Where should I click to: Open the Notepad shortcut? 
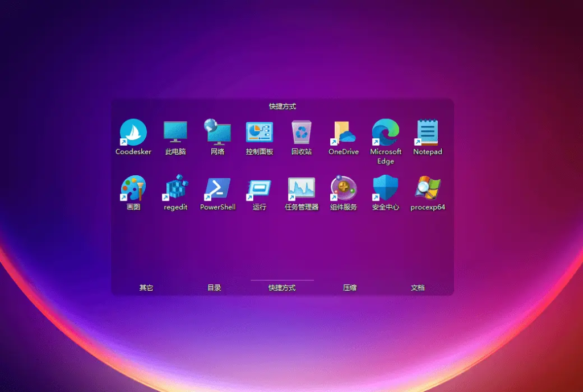[428, 133]
